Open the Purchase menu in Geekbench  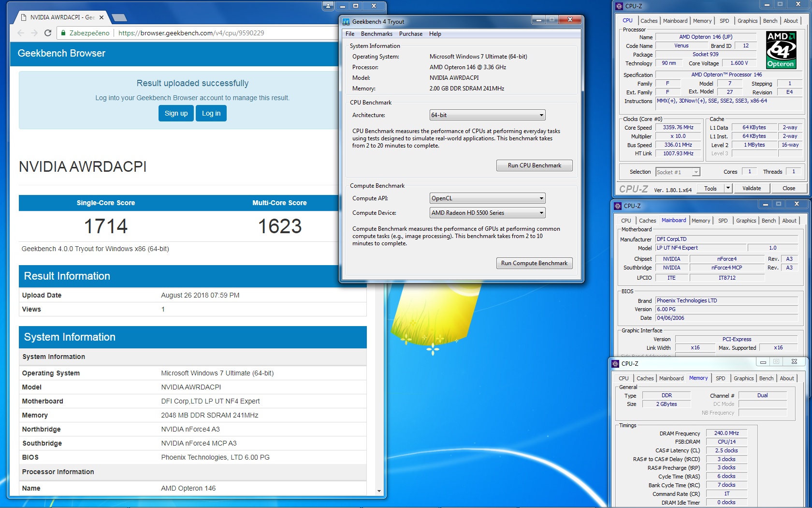coord(411,34)
